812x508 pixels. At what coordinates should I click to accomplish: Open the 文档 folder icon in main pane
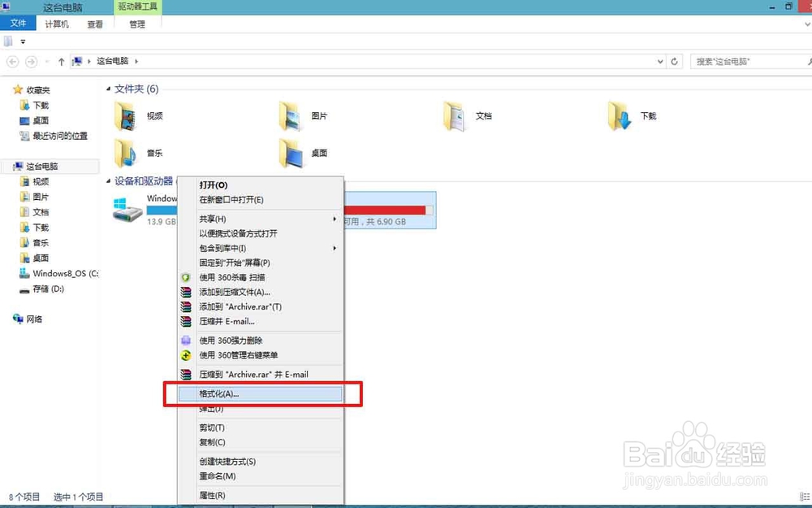coord(456,116)
